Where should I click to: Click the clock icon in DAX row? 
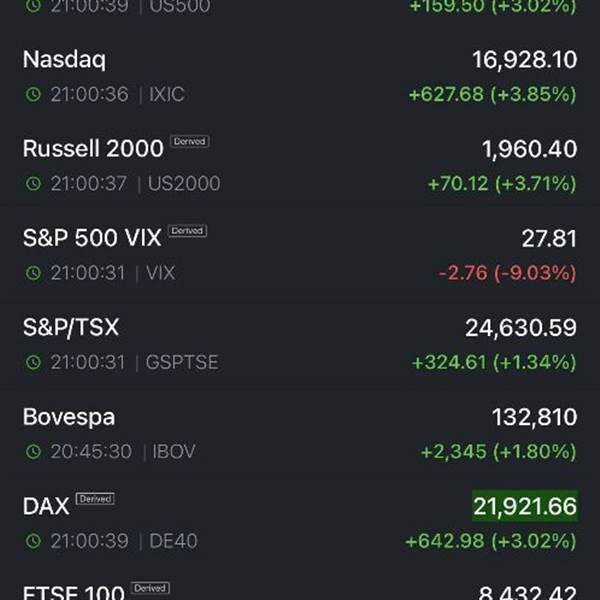click(x=33, y=541)
